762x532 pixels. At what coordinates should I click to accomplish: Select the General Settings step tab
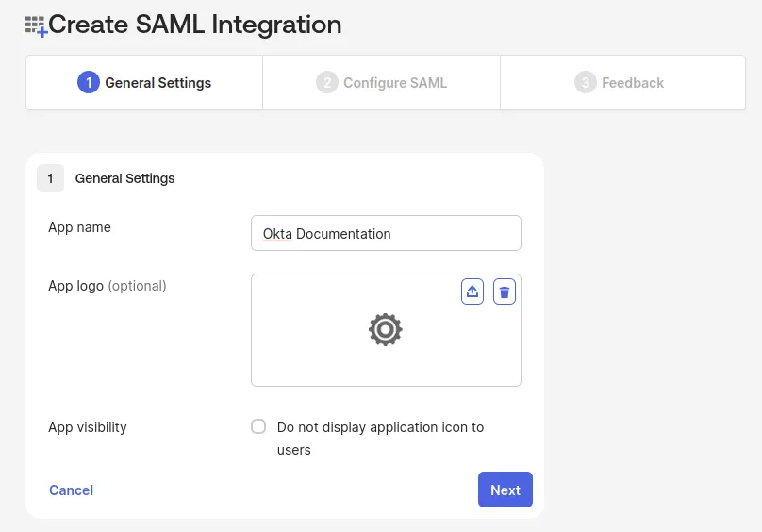click(144, 83)
